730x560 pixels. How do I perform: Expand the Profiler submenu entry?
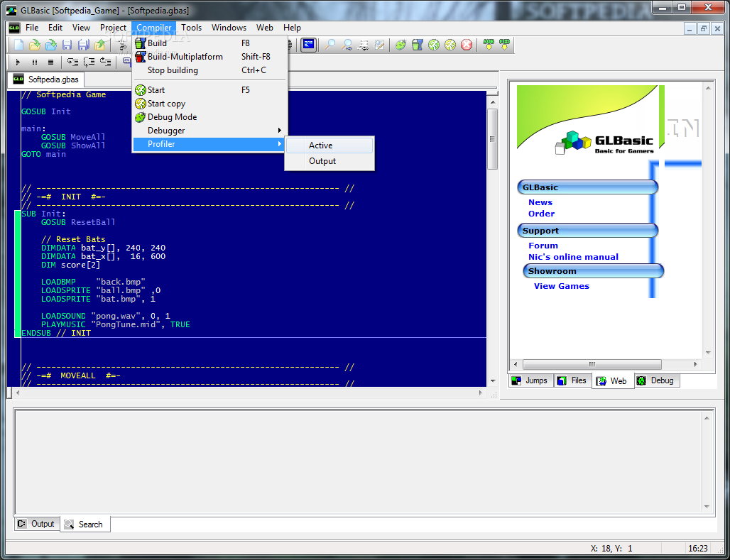point(209,144)
